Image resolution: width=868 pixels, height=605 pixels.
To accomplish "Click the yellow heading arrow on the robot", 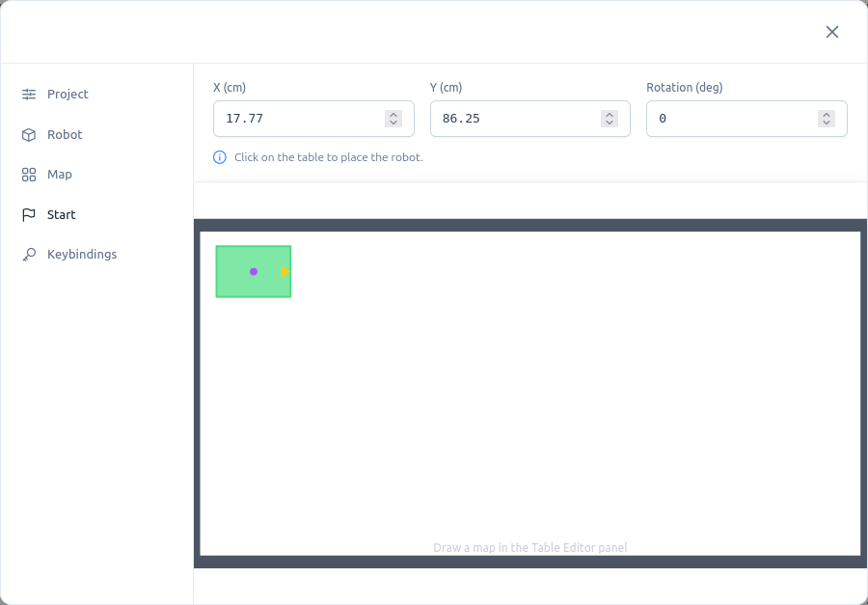I will (x=284, y=272).
